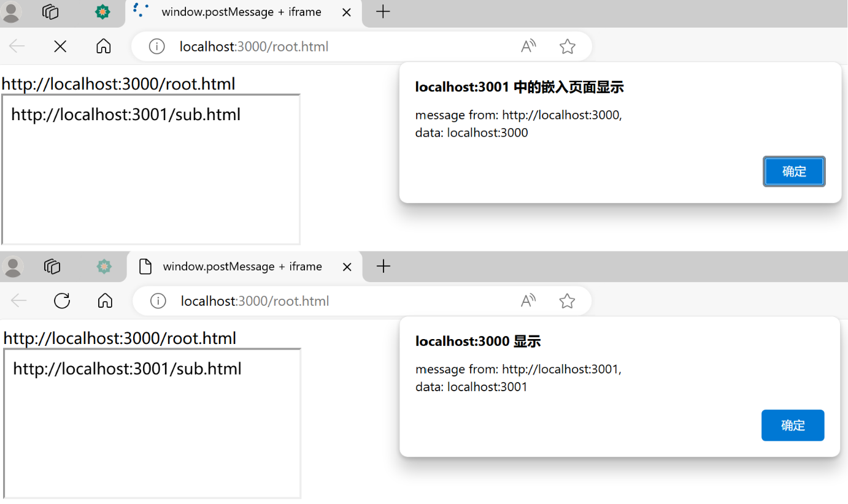Add the page to favorites with the star icon
Viewport: 848px width, 504px height.
coord(567,46)
